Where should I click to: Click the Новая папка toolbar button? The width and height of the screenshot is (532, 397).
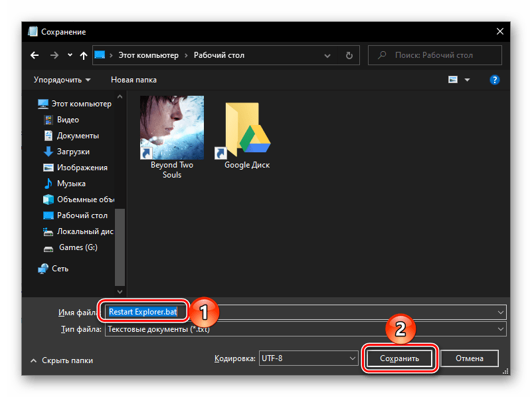(x=133, y=80)
